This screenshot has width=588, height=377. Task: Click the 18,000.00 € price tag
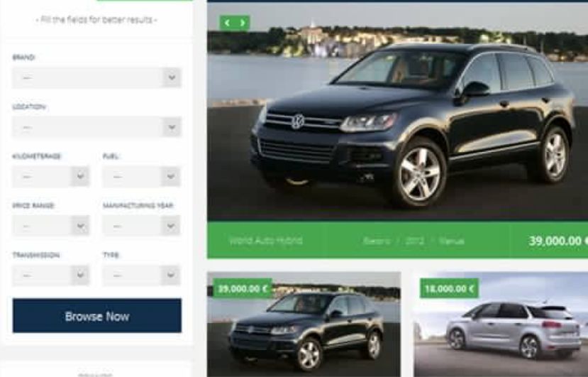449,288
